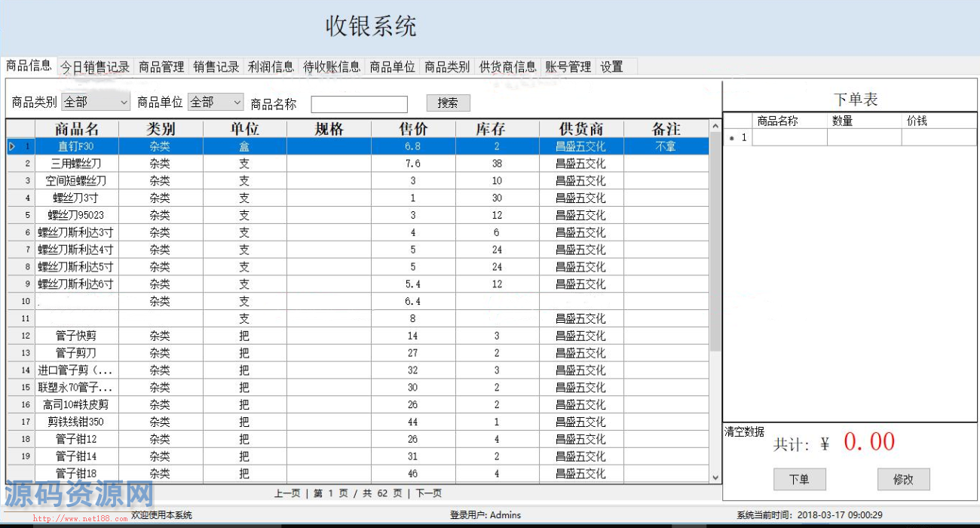The width and height of the screenshot is (980, 528).
Task: Click the stock cell 38
Action: tap(498, 164)
